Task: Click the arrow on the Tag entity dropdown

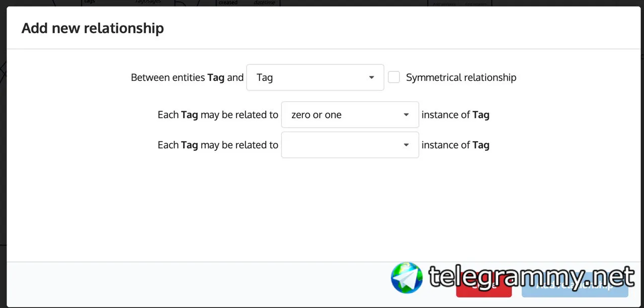Action: (x=371, y=77)
